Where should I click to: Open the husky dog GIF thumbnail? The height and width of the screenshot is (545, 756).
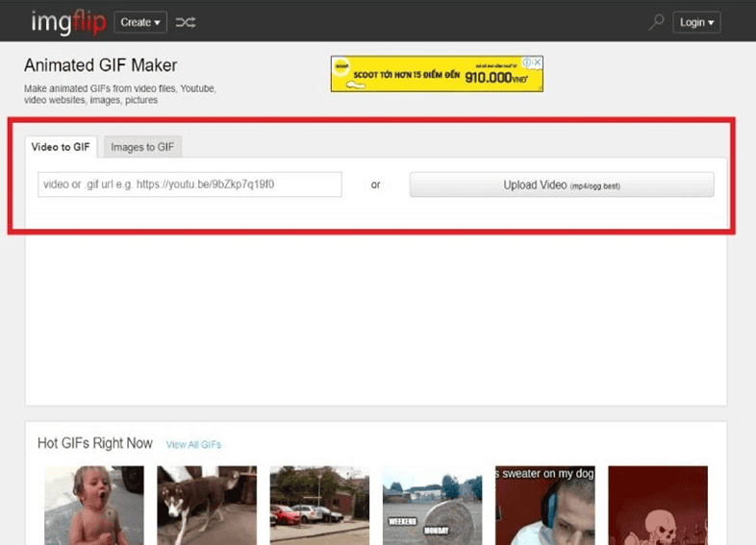click(x=207, y=505)
